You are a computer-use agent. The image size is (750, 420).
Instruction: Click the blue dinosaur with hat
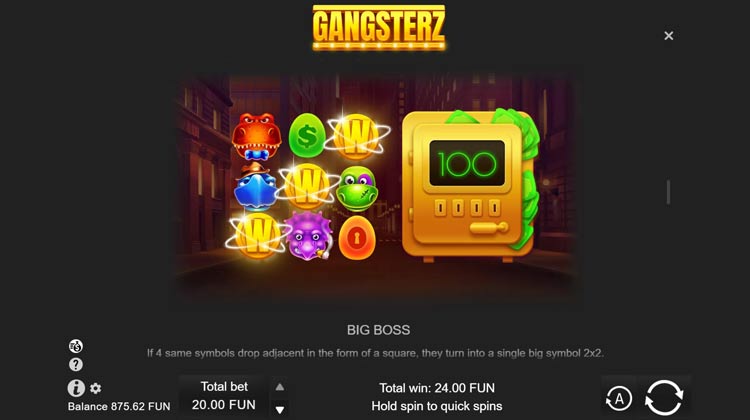pyautogui.click(x=255, y=187)
